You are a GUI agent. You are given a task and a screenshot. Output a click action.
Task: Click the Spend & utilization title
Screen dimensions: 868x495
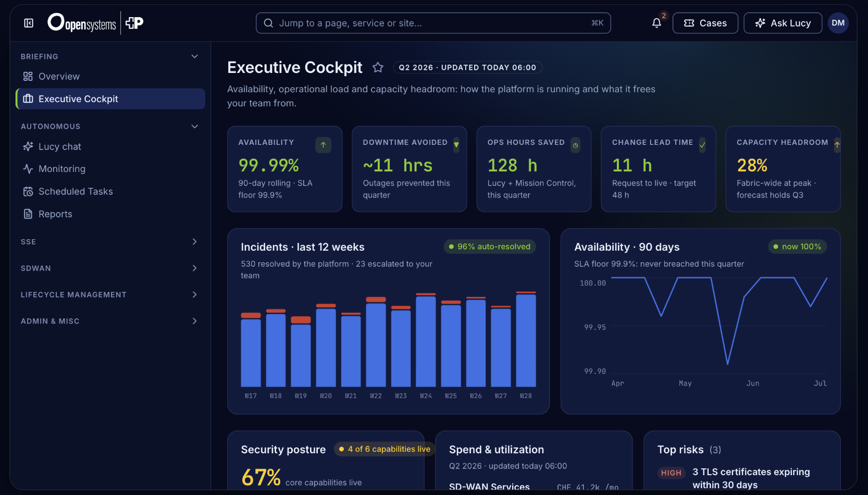tap(496, 450)
